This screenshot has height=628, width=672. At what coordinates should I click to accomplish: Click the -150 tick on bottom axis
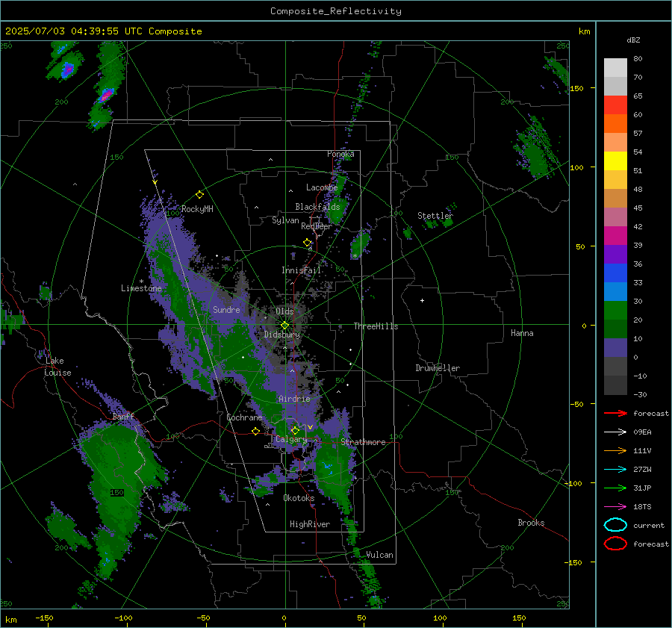coord(44,618)
